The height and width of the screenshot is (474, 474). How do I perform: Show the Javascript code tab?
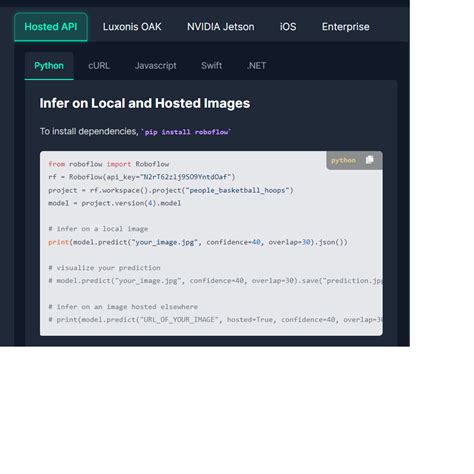(x=156, y=66)
